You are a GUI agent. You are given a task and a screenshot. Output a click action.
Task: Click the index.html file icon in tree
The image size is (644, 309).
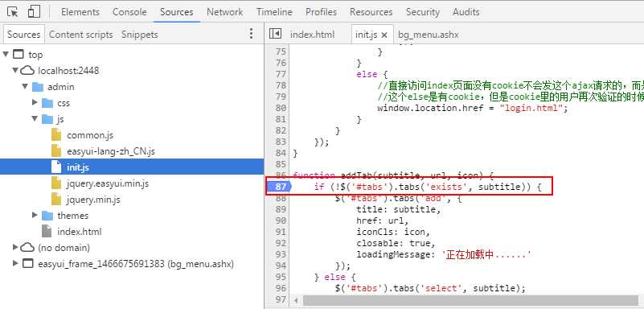click(47, 231)
